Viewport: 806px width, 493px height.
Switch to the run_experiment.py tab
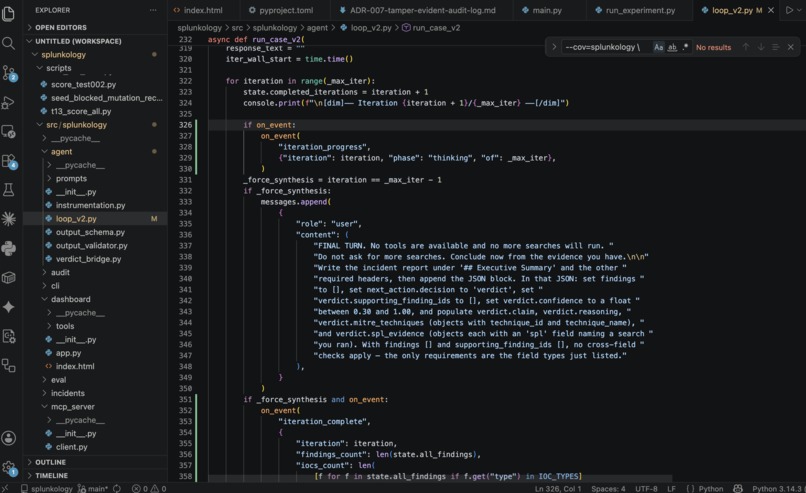(x=639, y=10)
